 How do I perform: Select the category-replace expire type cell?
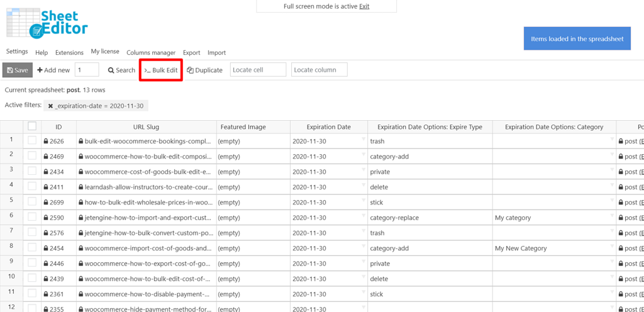point(430,218)
